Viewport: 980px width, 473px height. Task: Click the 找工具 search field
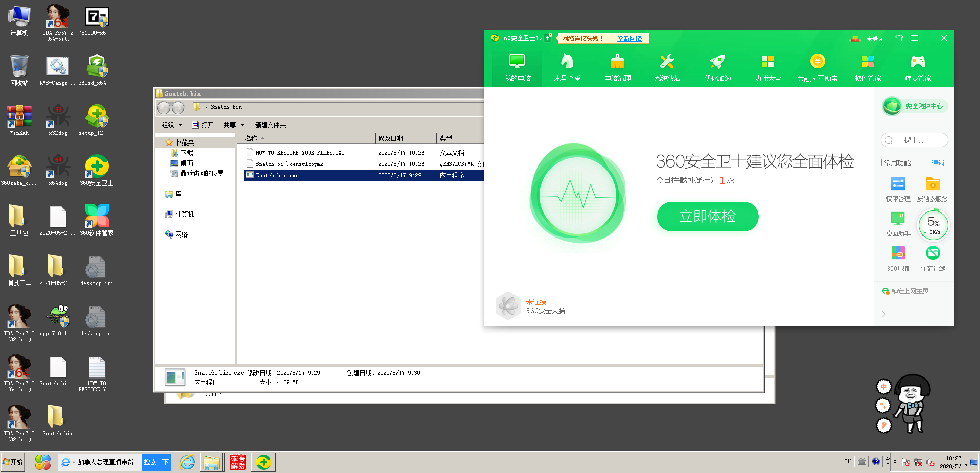pos(915,140)
